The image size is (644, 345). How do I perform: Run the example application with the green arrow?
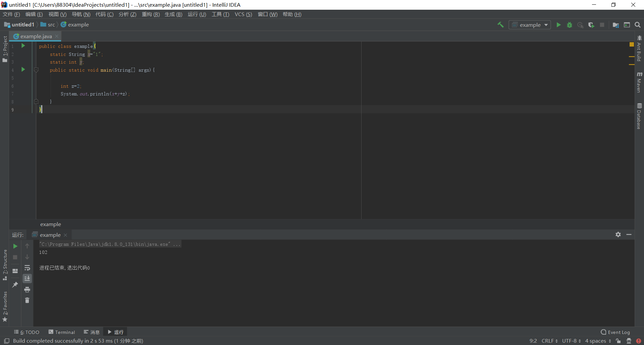click(558, 25)
